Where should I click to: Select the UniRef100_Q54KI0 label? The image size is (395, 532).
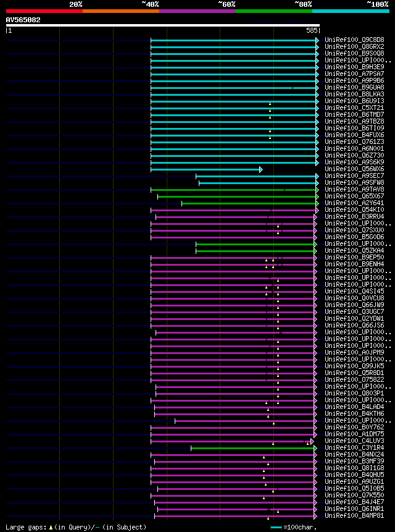click(354, 209)
